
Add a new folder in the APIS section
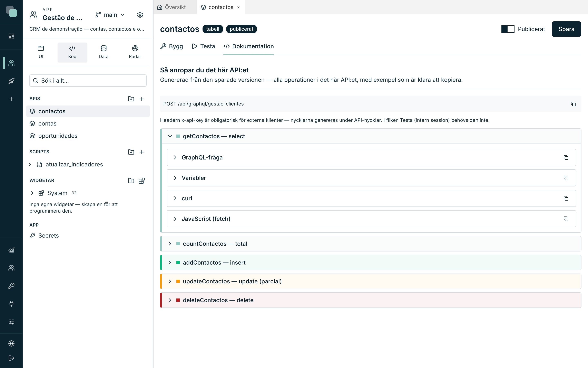click(x=131, y=99)
